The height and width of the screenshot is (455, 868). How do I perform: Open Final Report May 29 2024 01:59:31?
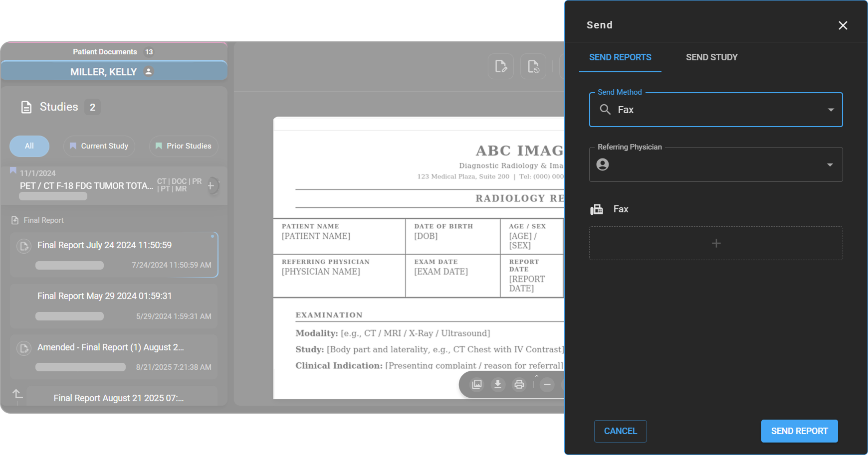tap(114, 305)
